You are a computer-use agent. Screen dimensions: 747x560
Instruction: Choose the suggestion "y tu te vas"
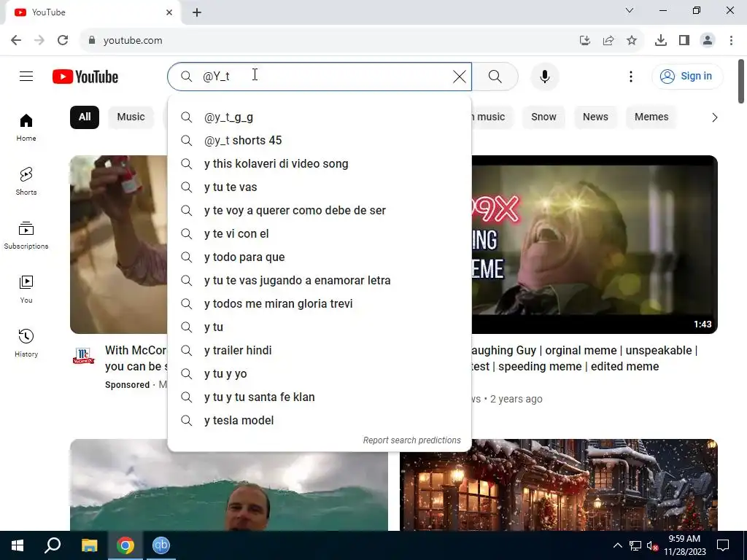[320, 187]
